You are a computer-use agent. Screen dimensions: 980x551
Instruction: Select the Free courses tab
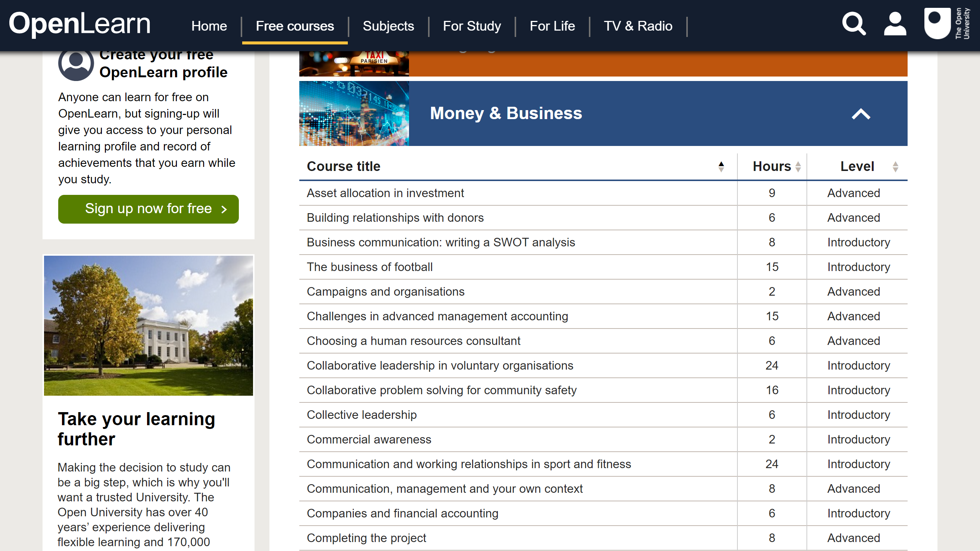tap(295, 26)
